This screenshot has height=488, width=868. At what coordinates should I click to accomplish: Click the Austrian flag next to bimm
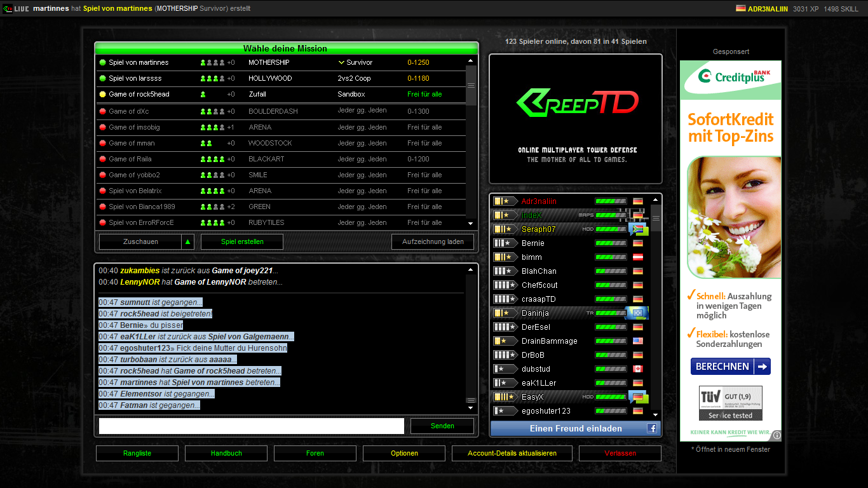[x=638, y=257]
